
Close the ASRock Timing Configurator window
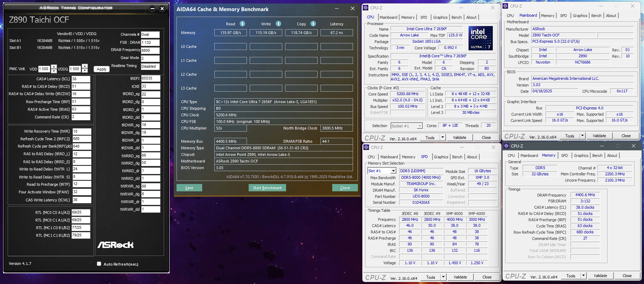162,9
